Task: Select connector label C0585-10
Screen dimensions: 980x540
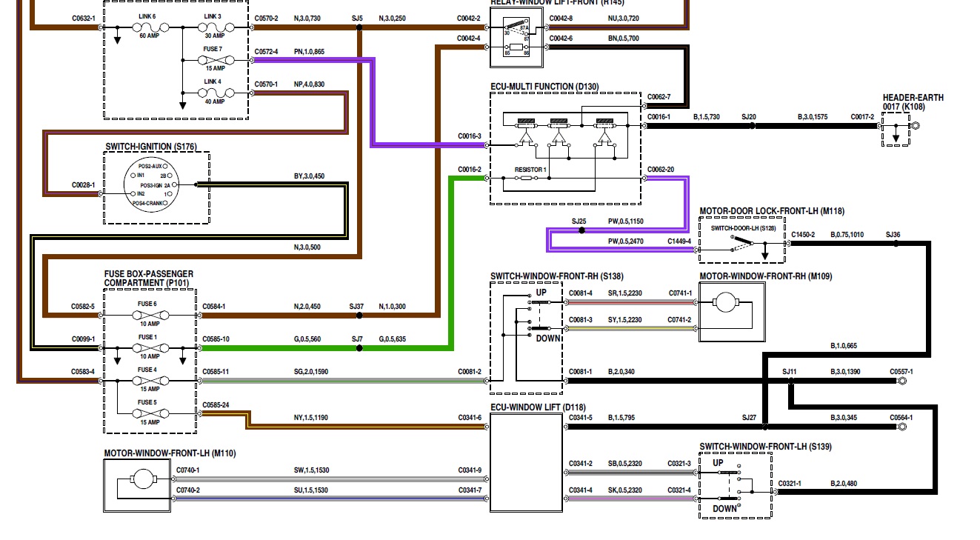Action: click(216, 339)
